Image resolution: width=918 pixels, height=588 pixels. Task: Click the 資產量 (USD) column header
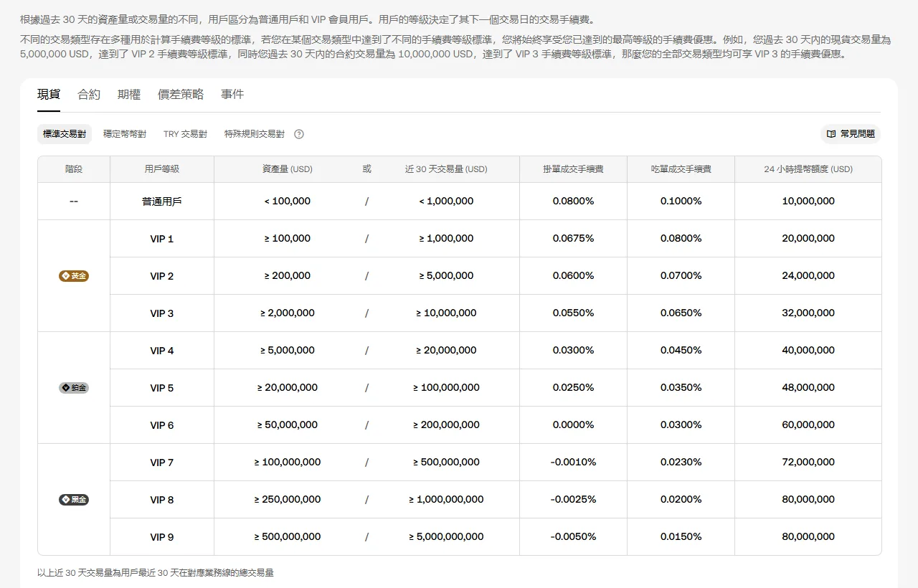[x=288, y=169]
